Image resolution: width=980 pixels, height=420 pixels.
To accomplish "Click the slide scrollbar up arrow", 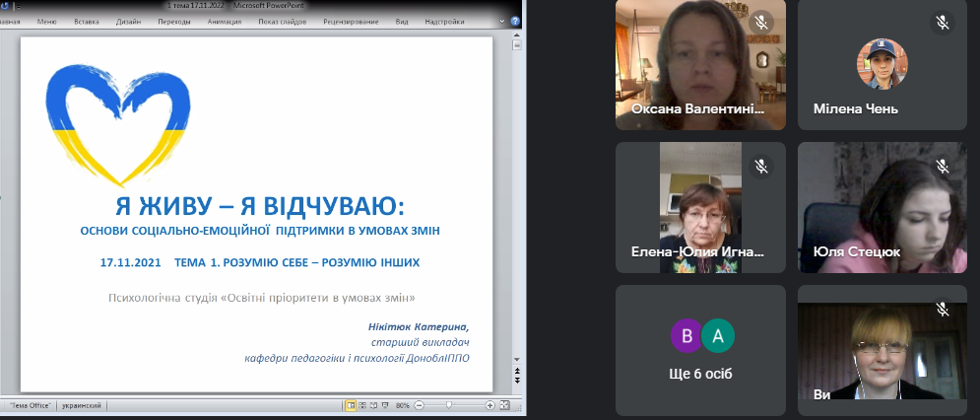I will [x=517, y=36].
